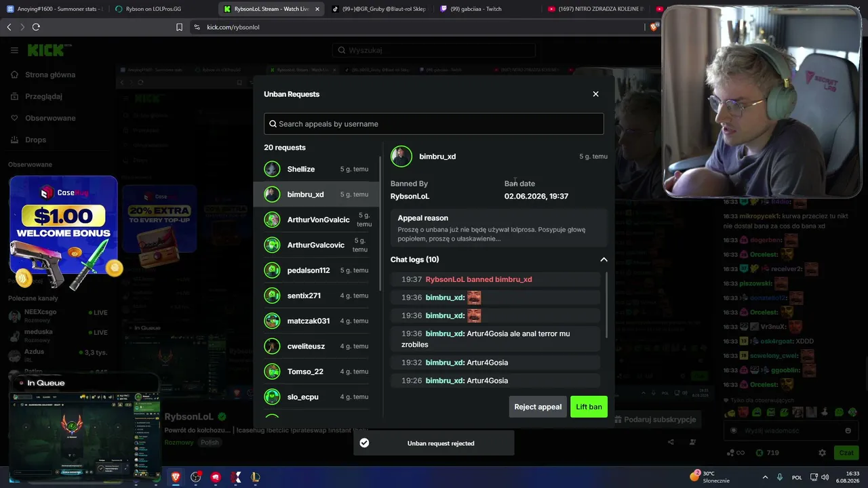868x488 pixels.
Task: Open Strona główna in the sidebar
Action: (x=50, y=75)
